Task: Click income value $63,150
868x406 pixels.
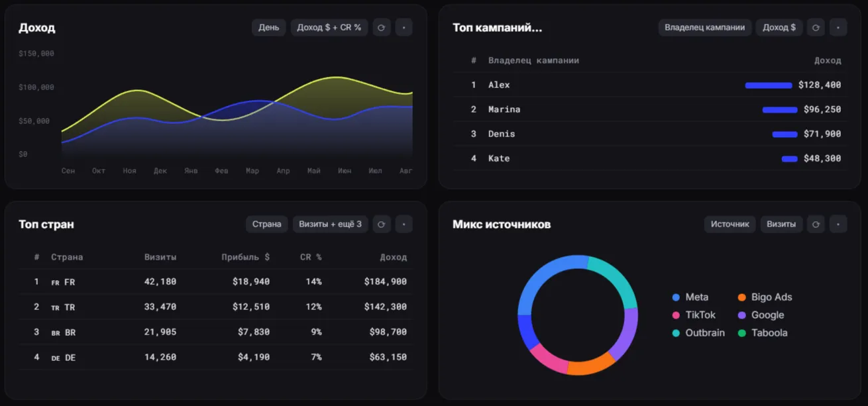Action: [x=388, y=357]
